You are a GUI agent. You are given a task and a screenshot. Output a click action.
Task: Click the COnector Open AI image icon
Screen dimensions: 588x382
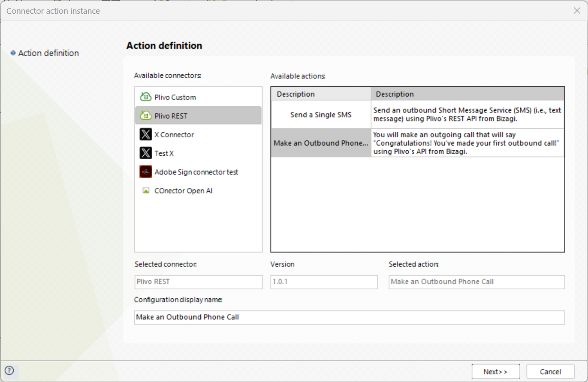[x=146, y=191]
